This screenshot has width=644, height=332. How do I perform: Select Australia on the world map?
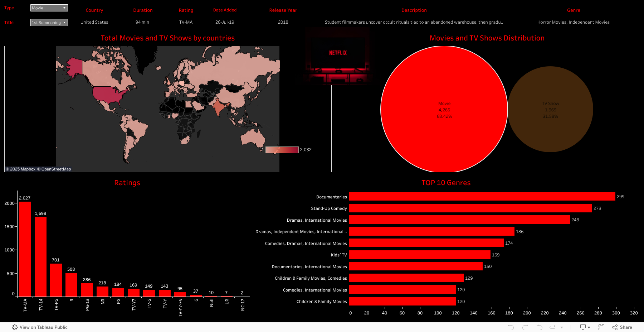pyautogui.click(x=252, y=137)
